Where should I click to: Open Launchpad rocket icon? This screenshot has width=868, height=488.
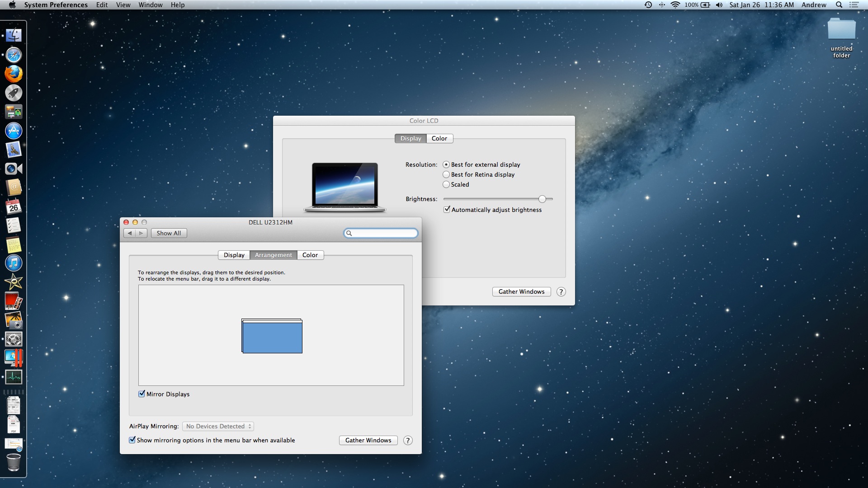tap(14, 93)
